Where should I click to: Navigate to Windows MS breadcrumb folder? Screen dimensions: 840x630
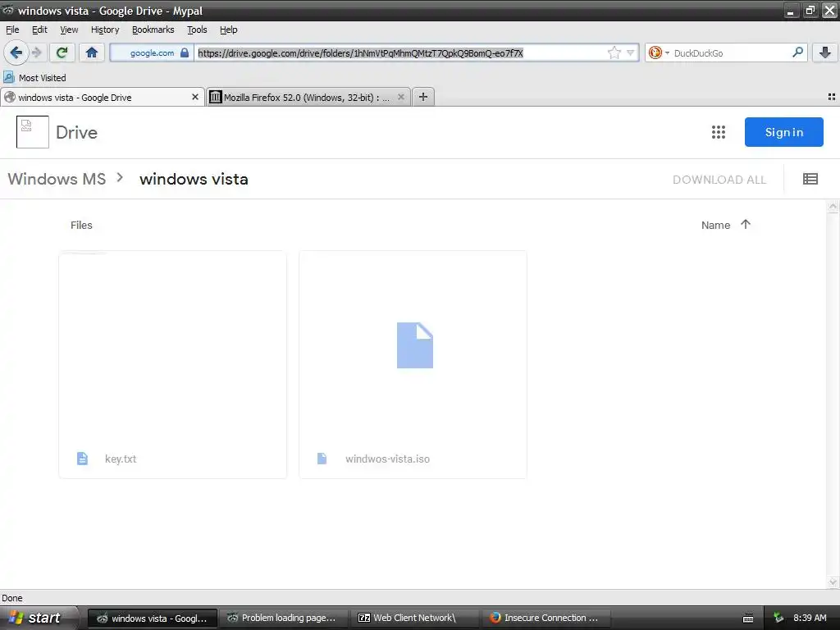pos(57,179)
